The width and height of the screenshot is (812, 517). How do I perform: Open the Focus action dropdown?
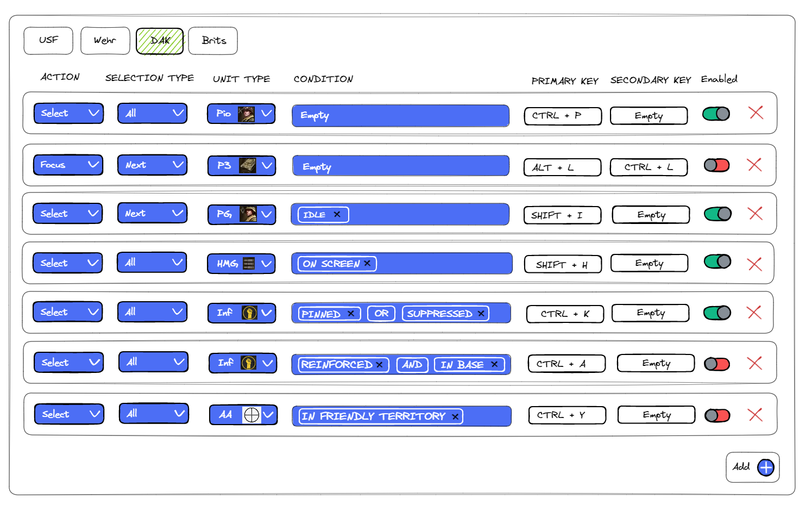pyautogui.click(x=68, y=165)
